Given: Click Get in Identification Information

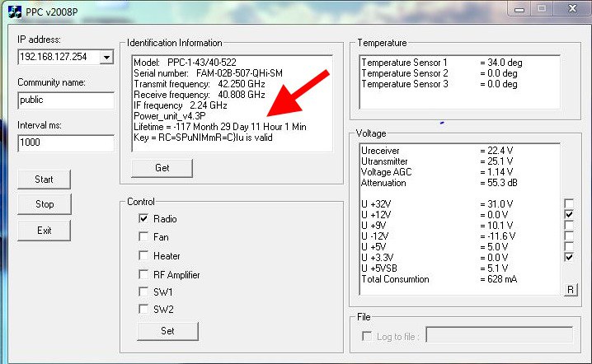Looking at the screenshot, I should tap(162, 168).
